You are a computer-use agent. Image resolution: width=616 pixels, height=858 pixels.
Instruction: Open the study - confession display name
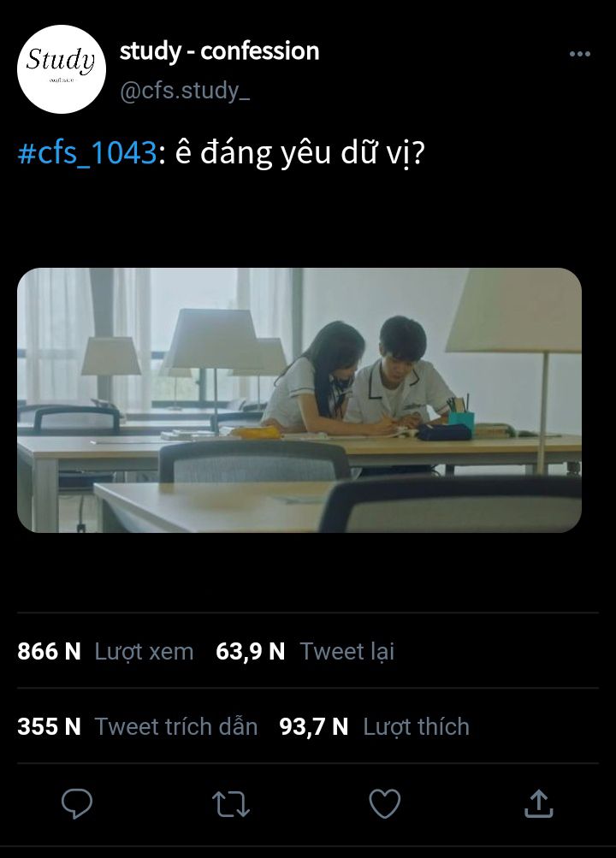coord(219,51)
